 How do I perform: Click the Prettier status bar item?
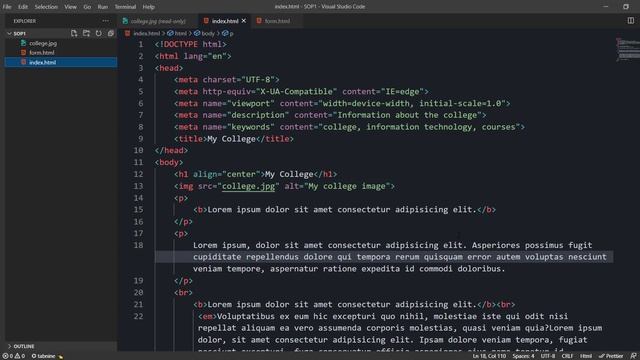(611, 356)
